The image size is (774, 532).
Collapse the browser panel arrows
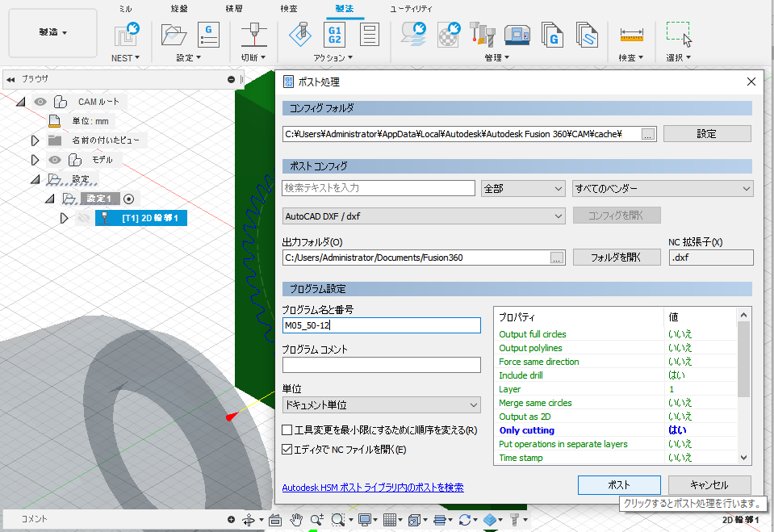[x=10, y=80]
